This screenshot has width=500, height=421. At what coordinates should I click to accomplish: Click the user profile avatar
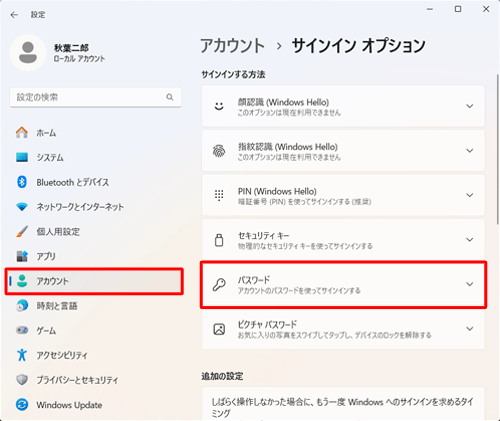tap(28, 53)
